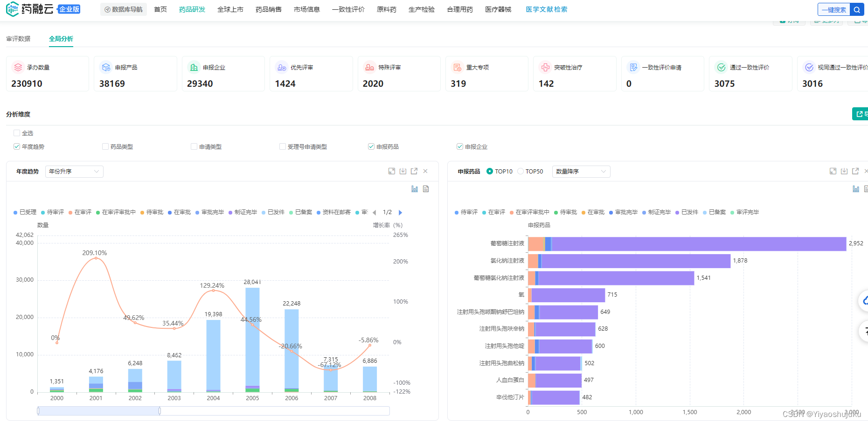
Task: Open the 数量降序 sort dropdown
Action: [x=581, y=172]
